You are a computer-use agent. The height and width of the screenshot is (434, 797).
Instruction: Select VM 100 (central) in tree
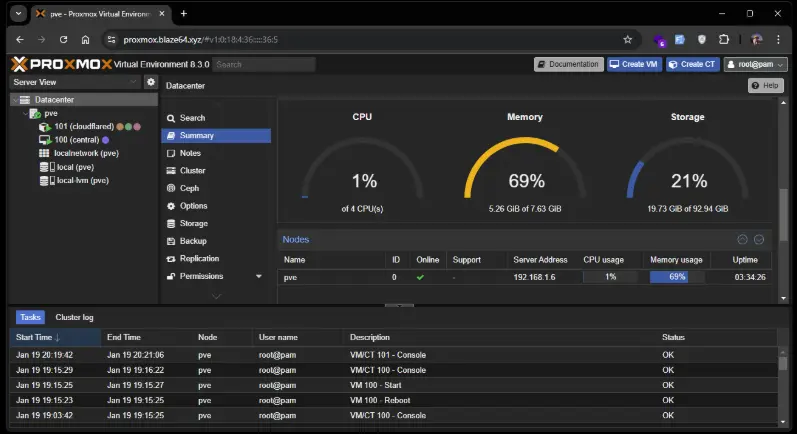coord(76,140)
